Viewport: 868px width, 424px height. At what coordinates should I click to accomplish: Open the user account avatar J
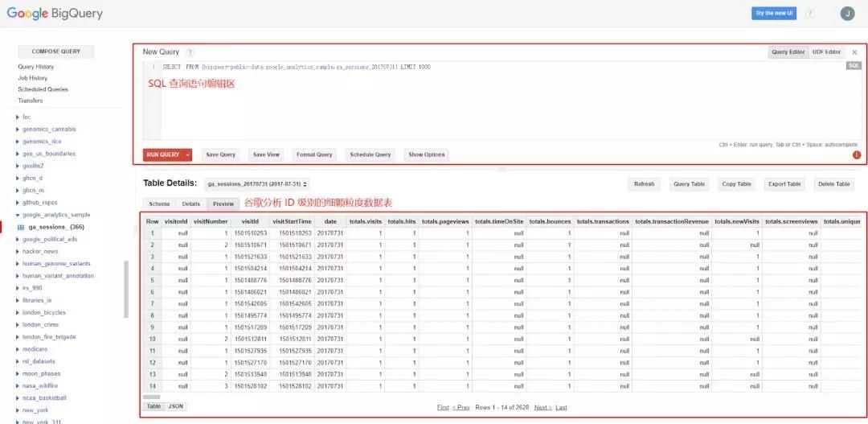pyautogui.click(x=847, y=14)
